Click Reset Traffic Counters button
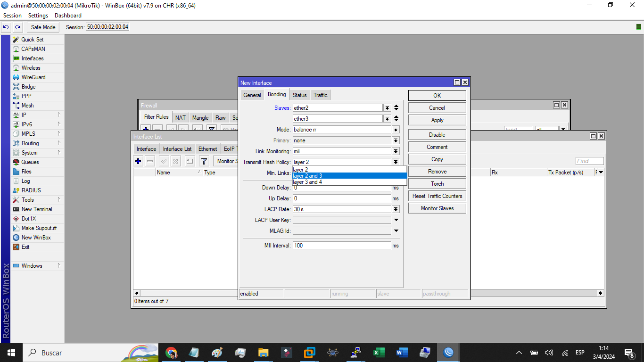Screen dimensions: 644x362 [x=437, y=196]
